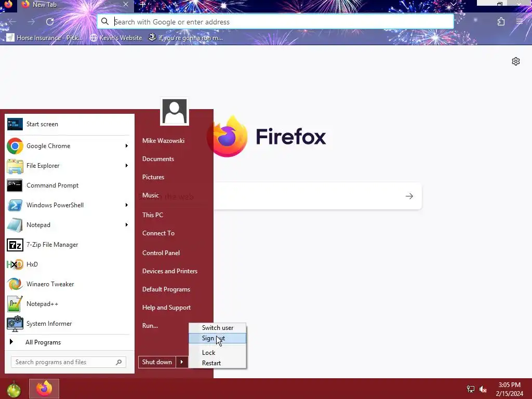
Task: Open This PC
Action: (153, 215)
